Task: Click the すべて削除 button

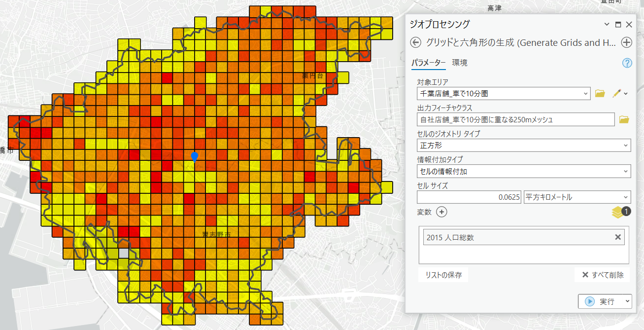Action: [x=603, y=275]
